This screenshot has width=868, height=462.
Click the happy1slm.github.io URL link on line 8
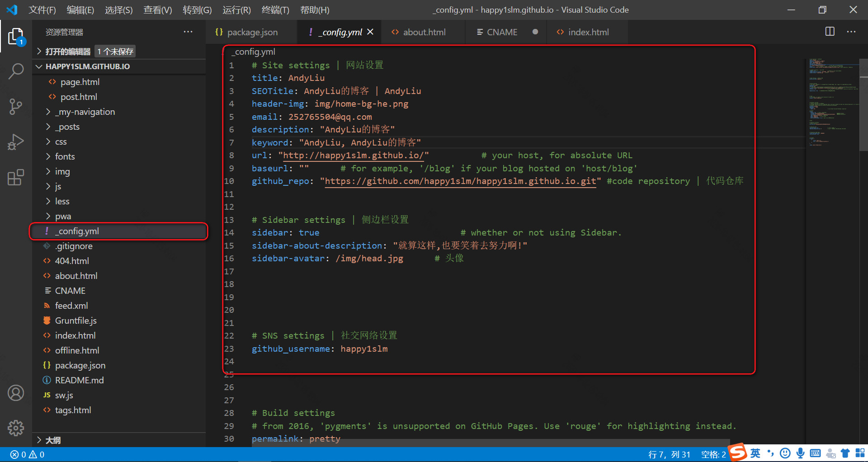(x=354, y=156)
